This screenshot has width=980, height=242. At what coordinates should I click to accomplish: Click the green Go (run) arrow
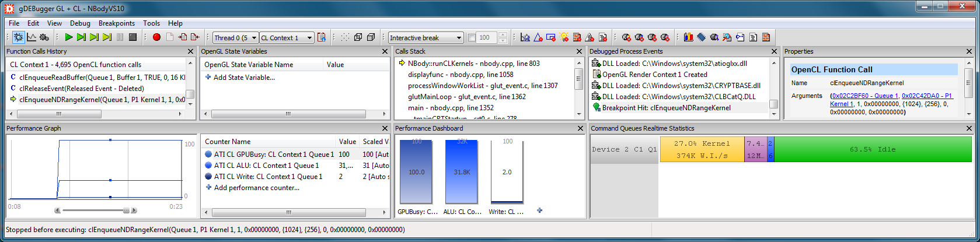coord(69,37)
